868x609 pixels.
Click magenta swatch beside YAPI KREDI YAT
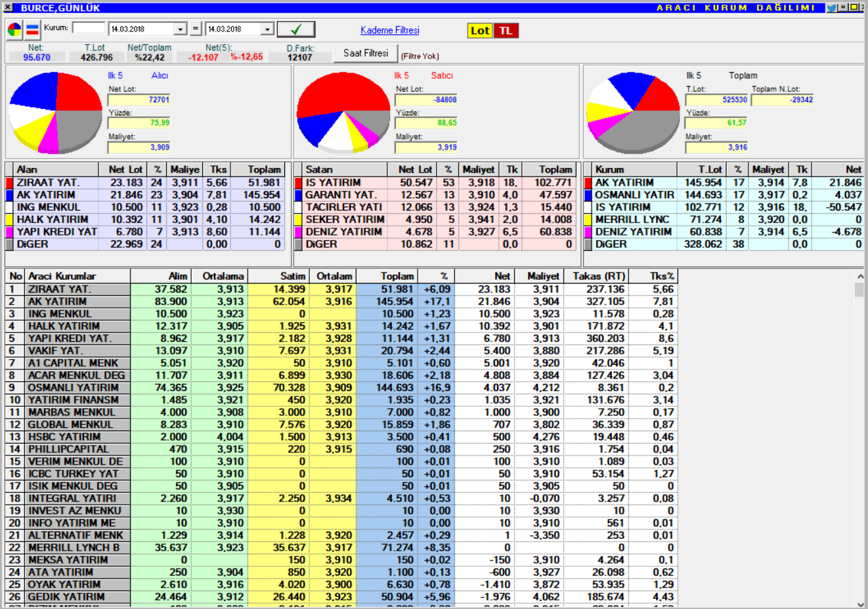pos(10,232)
